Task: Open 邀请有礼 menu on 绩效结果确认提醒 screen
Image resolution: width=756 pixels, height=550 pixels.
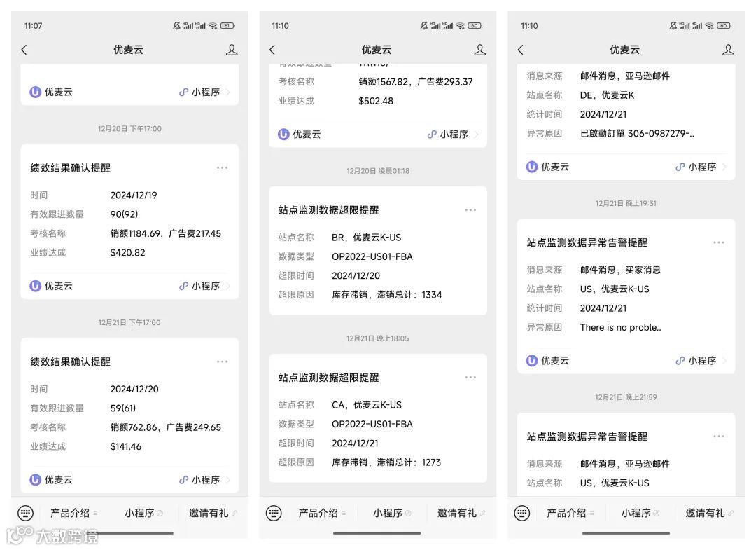Action: [x=213, y=513]
